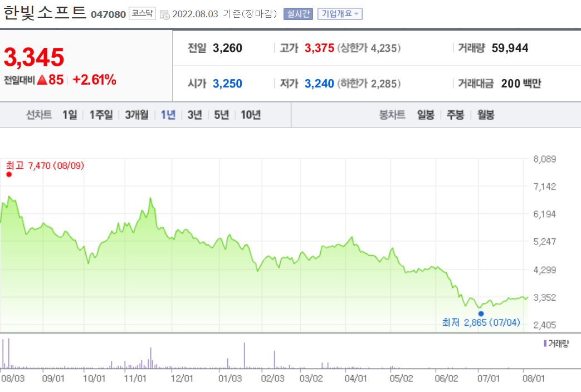Click the 07/01 x-axis date label
The image size is (581, 392).
[488, 378]
